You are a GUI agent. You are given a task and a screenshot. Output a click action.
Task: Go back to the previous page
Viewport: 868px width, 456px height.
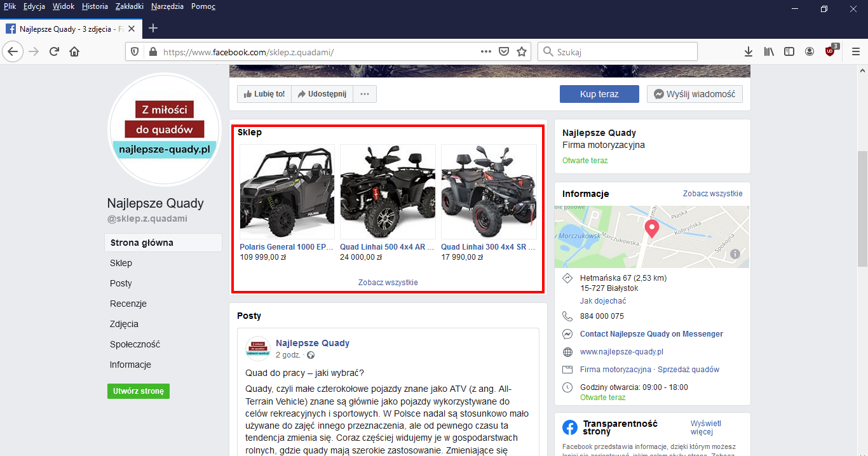click(13, 51)
